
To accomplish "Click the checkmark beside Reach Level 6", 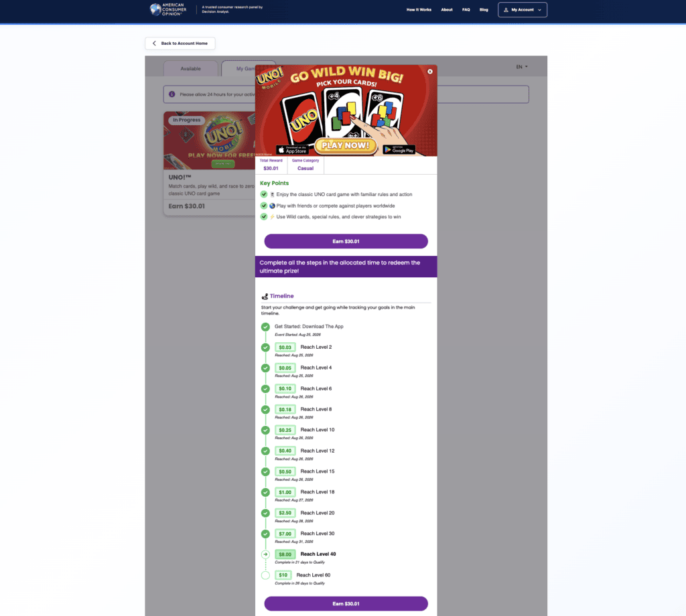I will pyautogui.click(x=265, y=389).
